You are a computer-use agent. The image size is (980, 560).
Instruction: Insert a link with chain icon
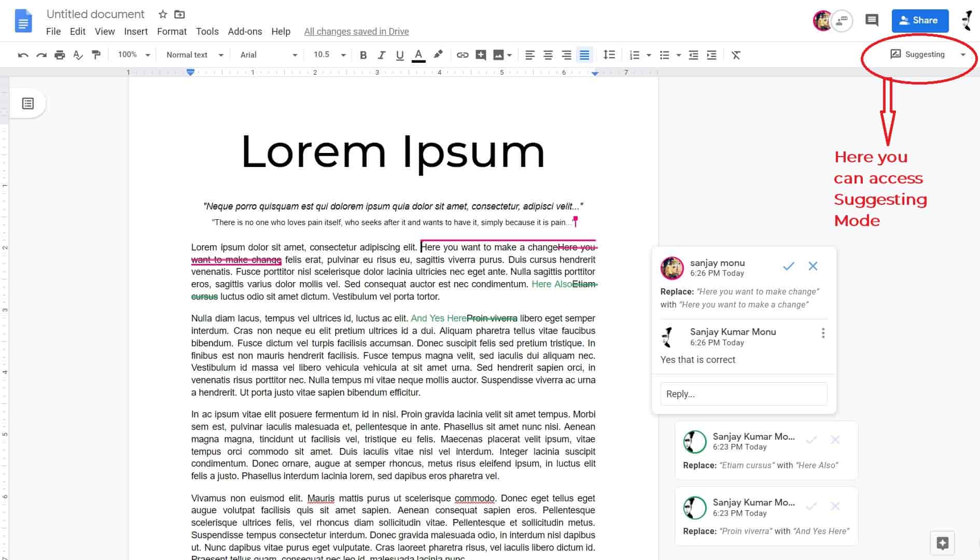[463, 55]
